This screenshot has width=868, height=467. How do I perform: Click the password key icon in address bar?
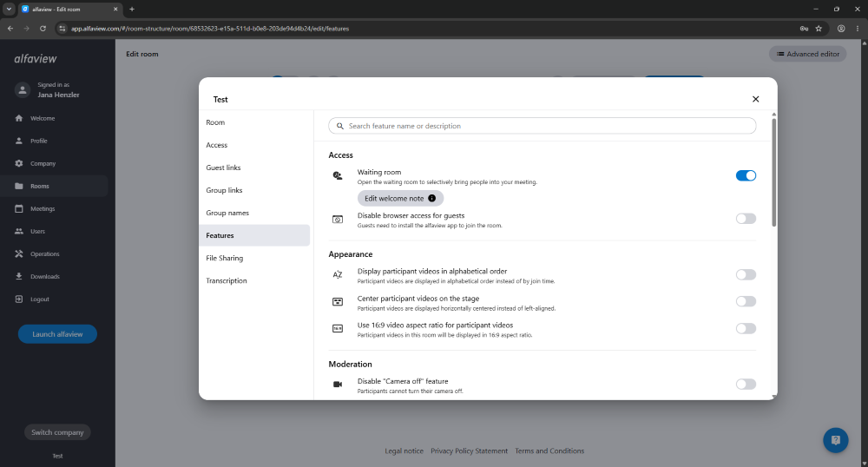[x=804, y=29]
